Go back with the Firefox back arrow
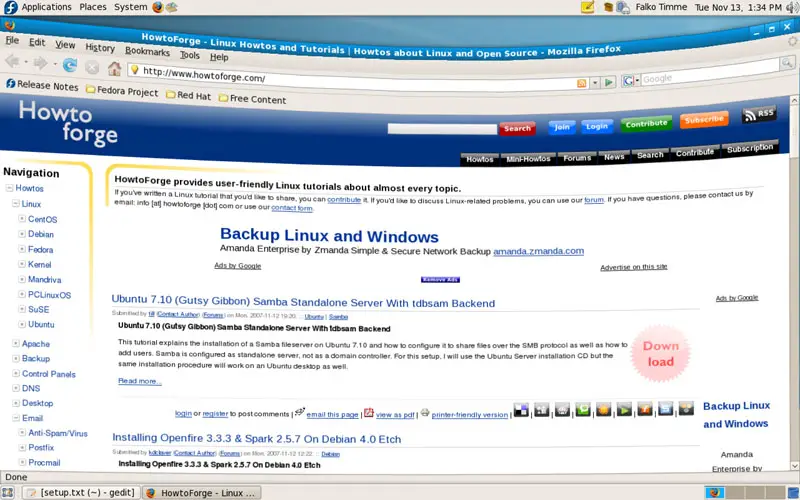The height and width of the screenshot is (500, 800). point(12,61)
